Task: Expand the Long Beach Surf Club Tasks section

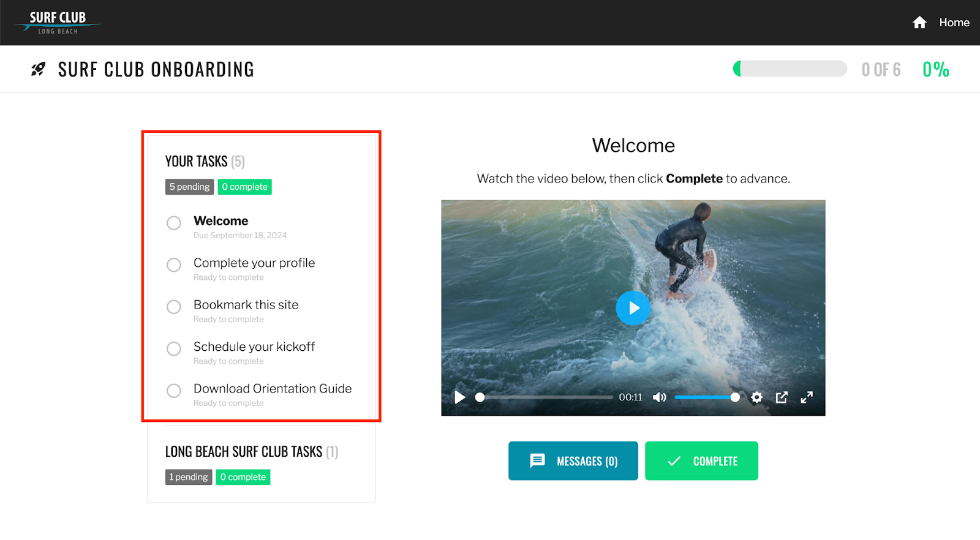Action: [x=251, y=452]
